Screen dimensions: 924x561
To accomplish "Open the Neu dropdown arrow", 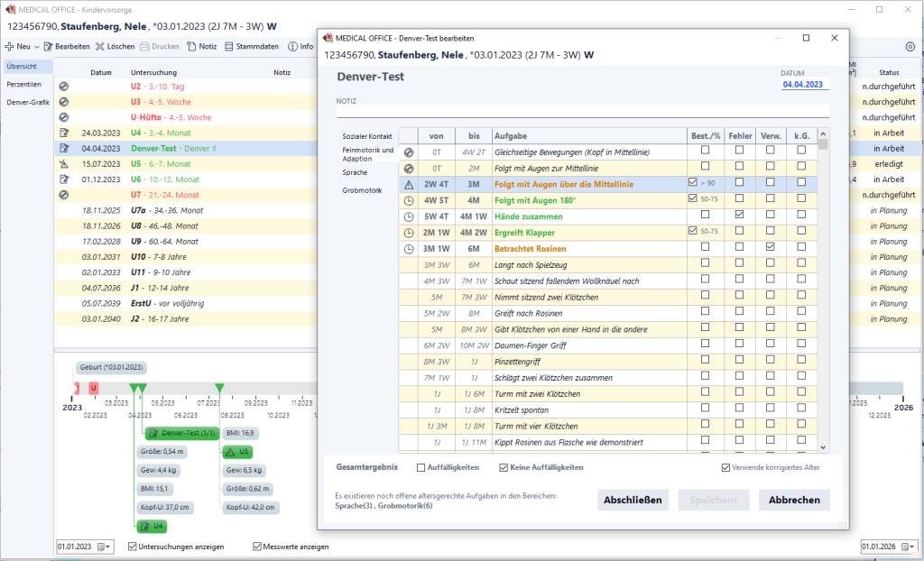I will click(x=36, y=47).
